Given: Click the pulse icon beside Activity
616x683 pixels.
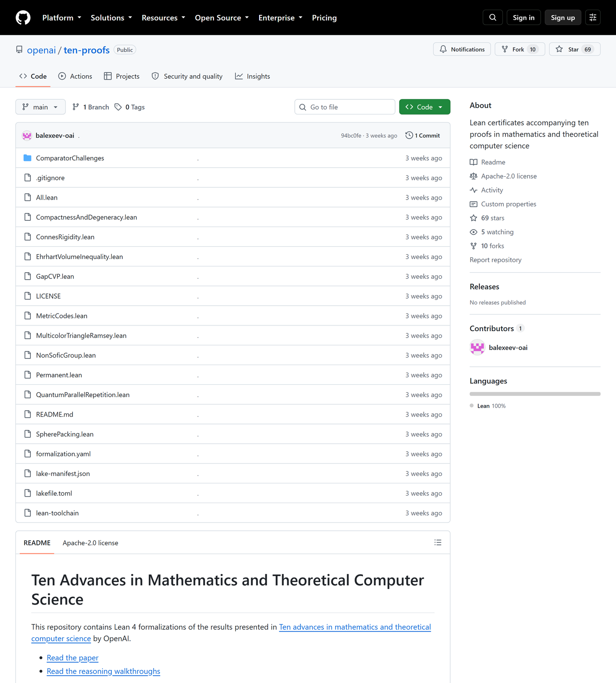Looking at the screenshot, I should 473,190.
